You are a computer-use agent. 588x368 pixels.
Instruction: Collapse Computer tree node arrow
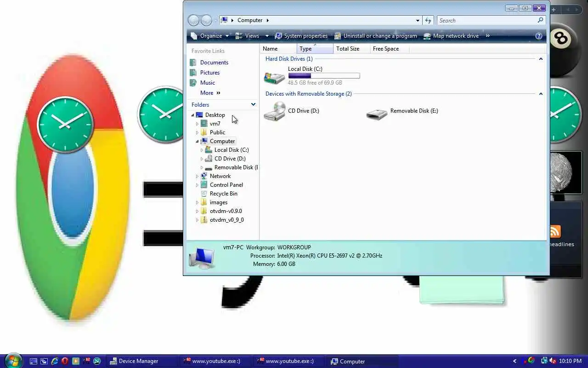(198, 141)
